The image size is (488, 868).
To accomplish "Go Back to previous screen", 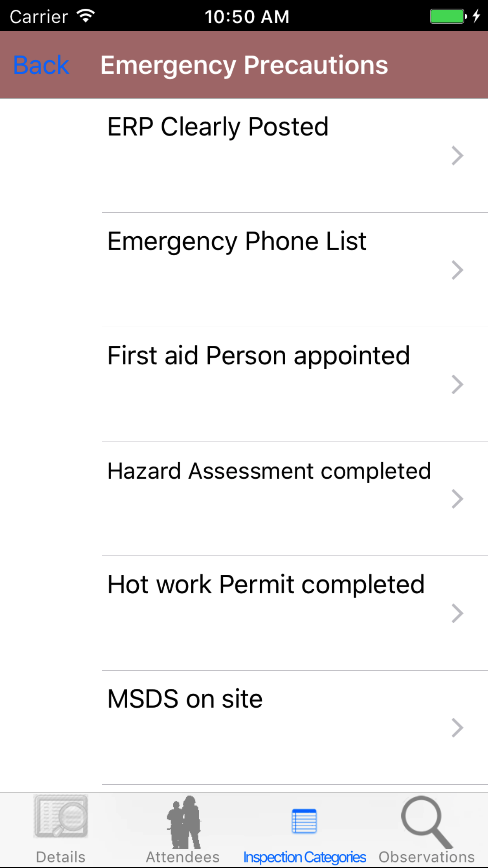I will (41, 65).
